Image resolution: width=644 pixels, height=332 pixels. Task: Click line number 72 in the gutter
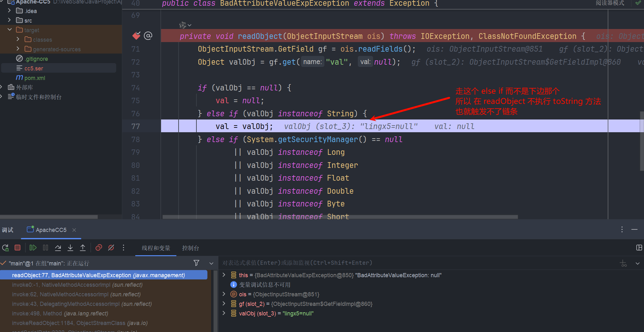(x=136, y=62)
